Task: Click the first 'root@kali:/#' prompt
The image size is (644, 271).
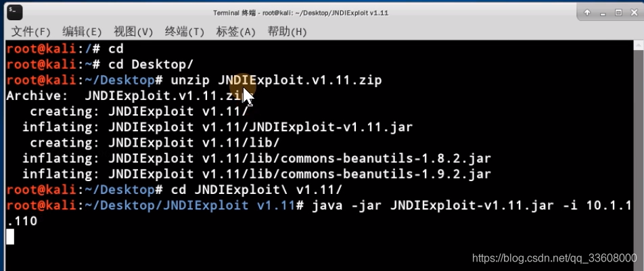Action: [x=53, y=49]
